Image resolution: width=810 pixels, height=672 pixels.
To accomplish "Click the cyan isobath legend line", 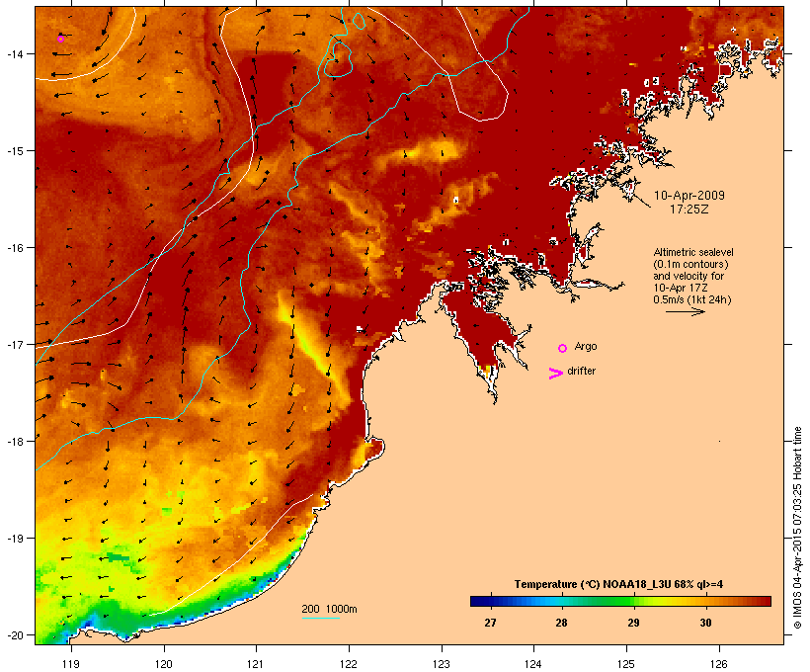I will 321,618.
